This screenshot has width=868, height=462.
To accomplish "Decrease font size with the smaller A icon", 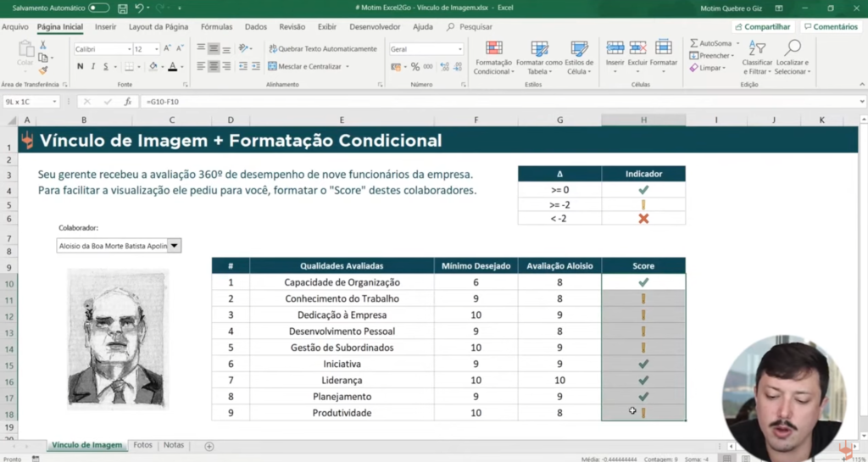I will pyautogui.click(x=180, y=48).
